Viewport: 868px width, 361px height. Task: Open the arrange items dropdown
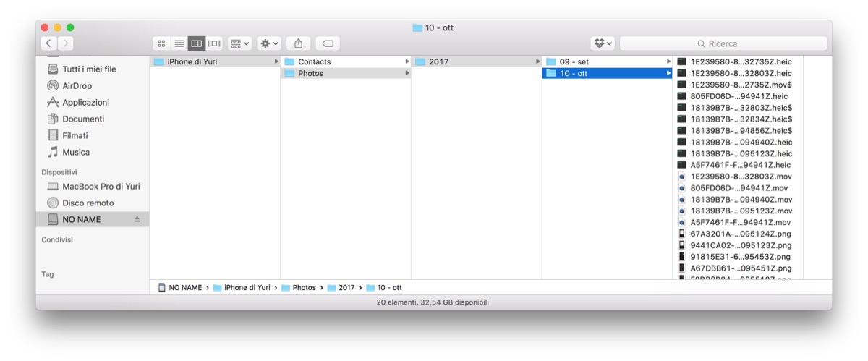[x=240, y=43]
